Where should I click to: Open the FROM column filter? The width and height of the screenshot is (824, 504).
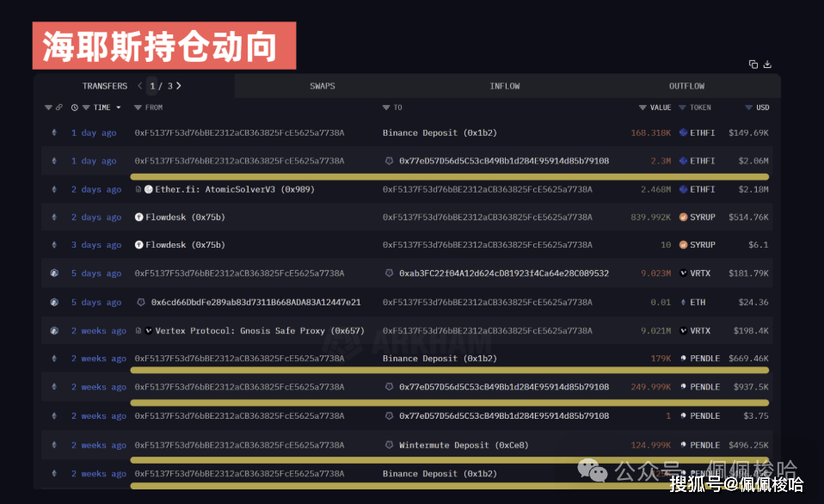click(138, 108)
